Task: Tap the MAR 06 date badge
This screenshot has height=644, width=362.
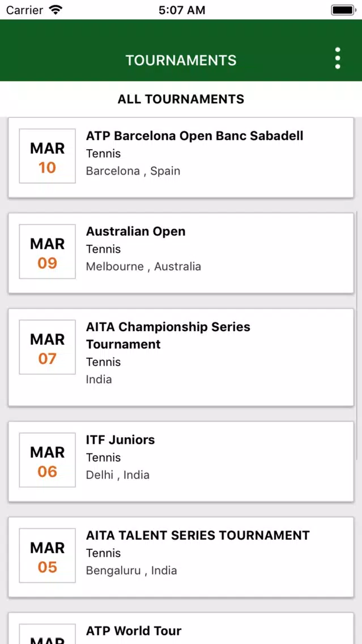Action: point(47,460)
